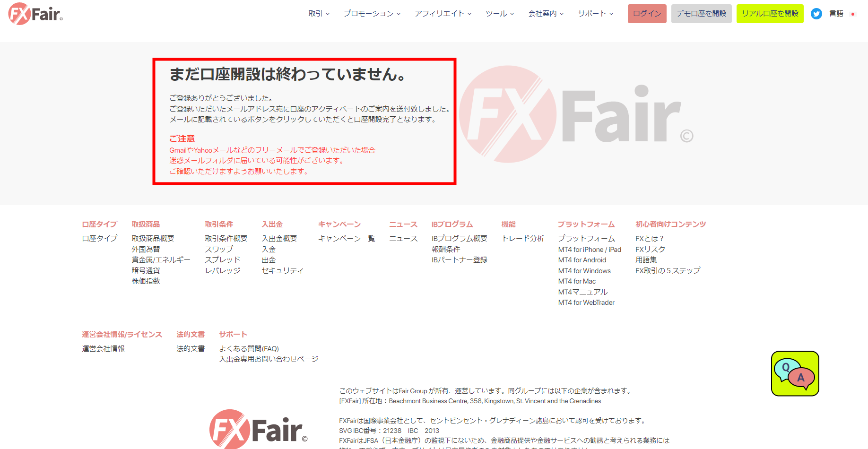
Task: Open the キャンペーン一覧 link
Action: pos(347,239)
